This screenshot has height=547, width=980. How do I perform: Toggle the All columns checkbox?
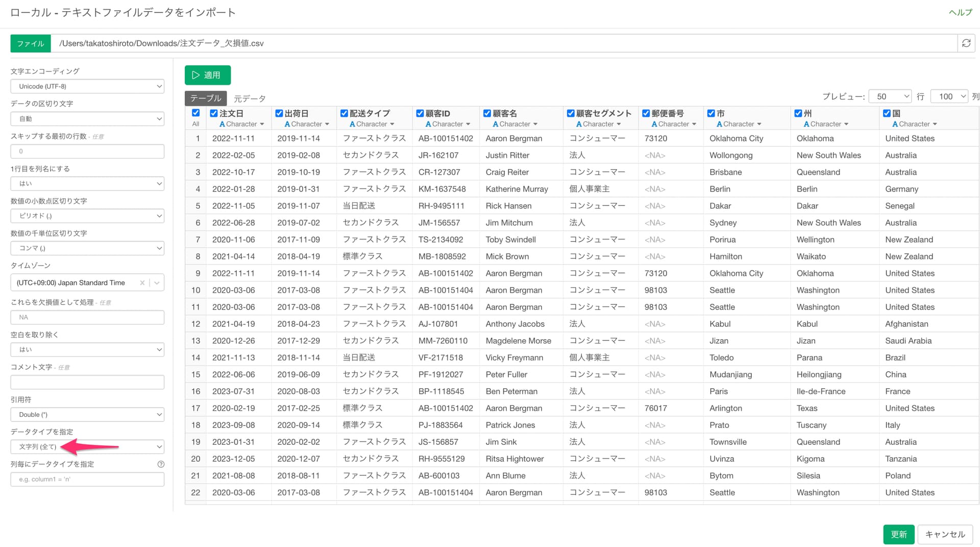point(195,113)
